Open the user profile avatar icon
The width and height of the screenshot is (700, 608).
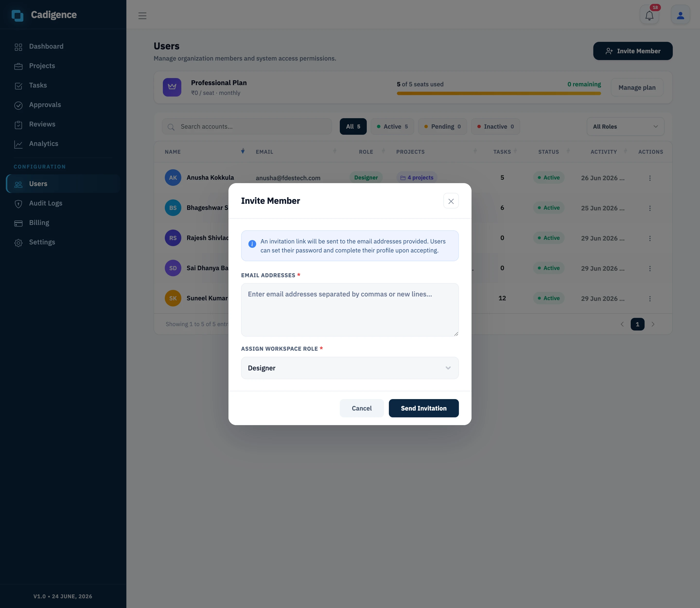point(680,15)
